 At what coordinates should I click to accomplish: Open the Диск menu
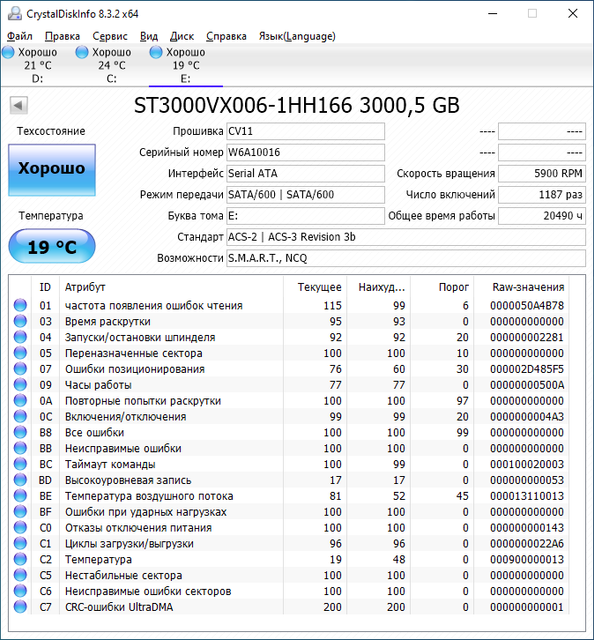[x=182, y=36]
